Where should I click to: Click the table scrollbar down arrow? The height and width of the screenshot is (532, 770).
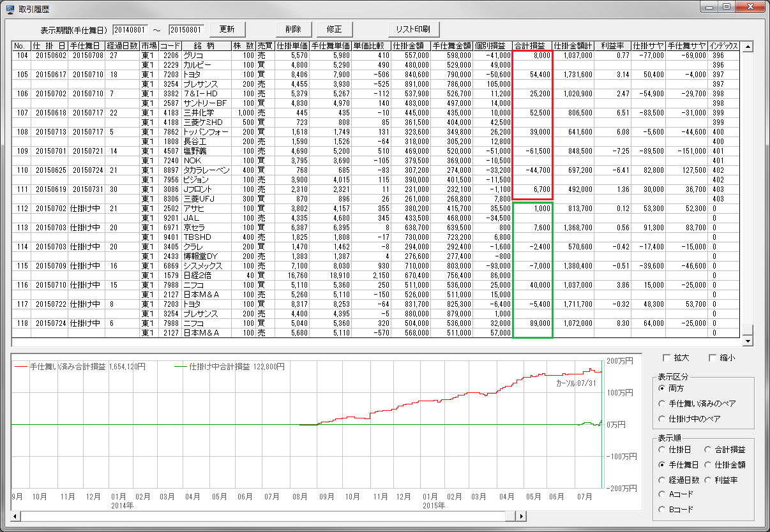point(748,341)
